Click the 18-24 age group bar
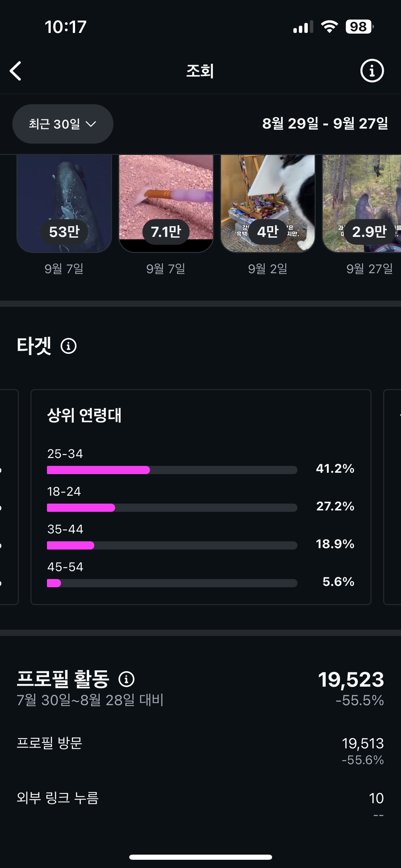This screenshot has height=868, width=401. coord(172,508)
